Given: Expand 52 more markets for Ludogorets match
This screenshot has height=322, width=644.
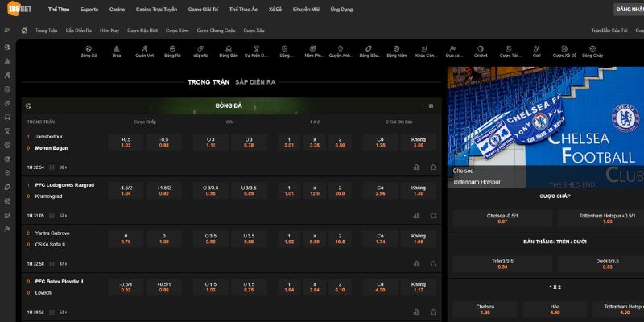Looking at the screenshot, I should [64, 216].
